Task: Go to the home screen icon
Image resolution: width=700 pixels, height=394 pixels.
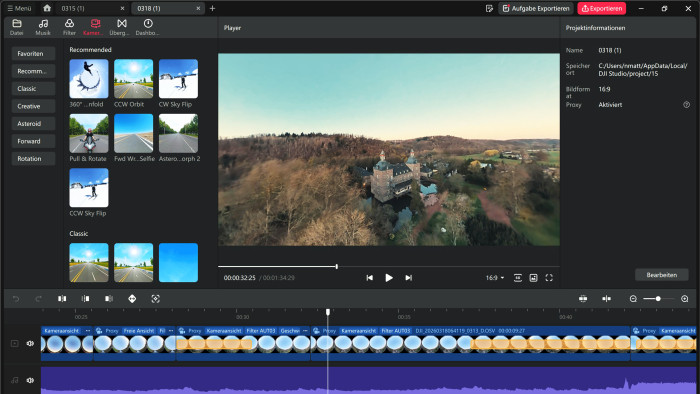Action: 47,8
